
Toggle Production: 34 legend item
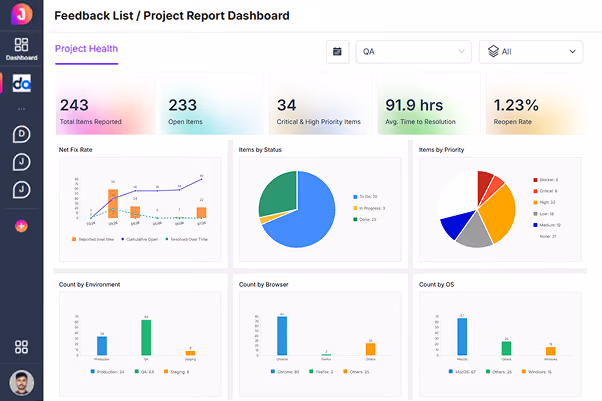(108, 372)
